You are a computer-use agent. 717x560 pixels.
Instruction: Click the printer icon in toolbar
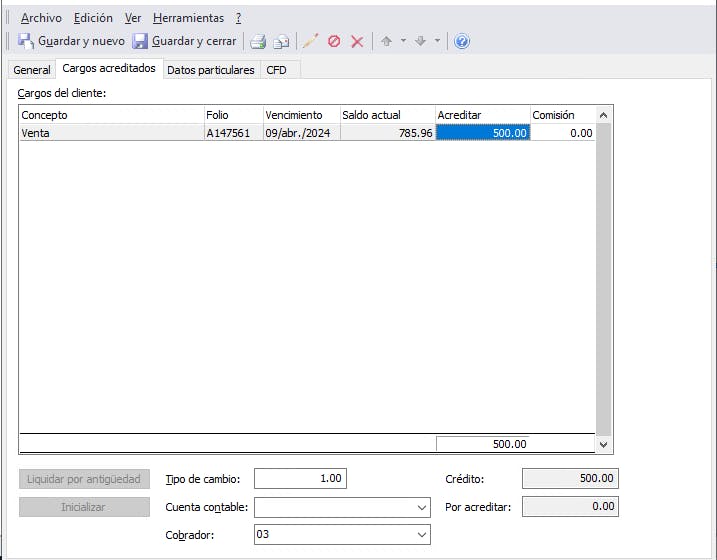point(258,42)
